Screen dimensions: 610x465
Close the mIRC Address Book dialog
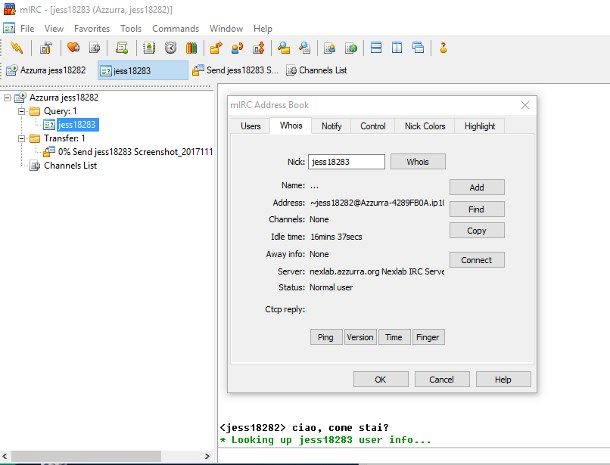point(525,105)
